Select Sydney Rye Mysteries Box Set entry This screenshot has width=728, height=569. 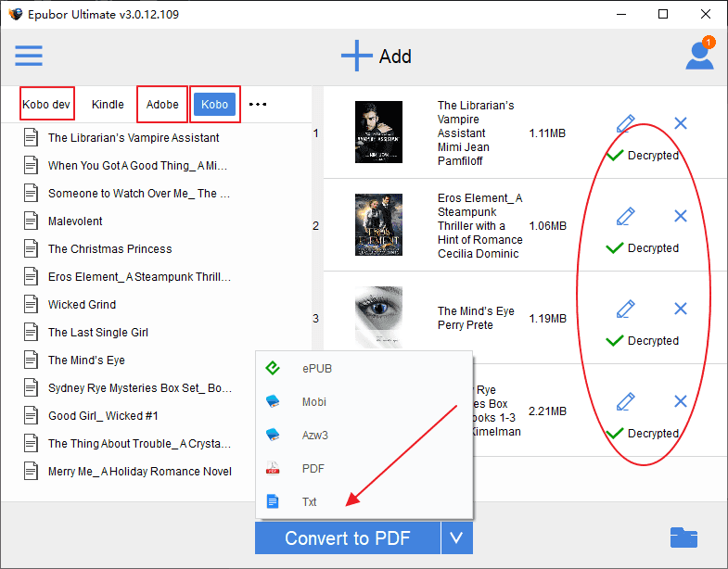coord(140,388)
